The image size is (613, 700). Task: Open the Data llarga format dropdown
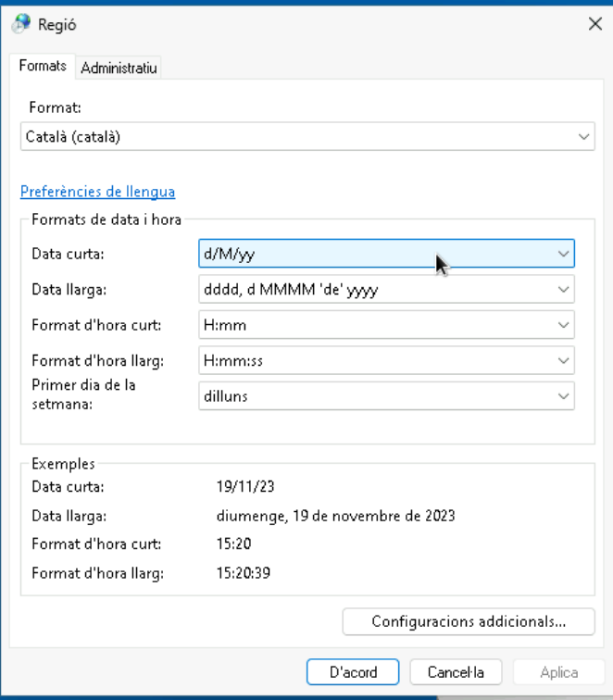coord(386,290)
